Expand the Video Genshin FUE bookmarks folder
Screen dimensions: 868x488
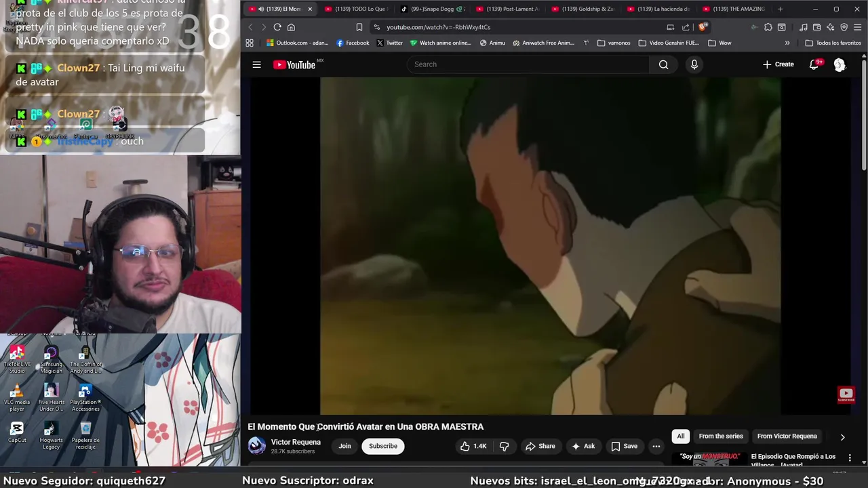click(x=669, y=43)
